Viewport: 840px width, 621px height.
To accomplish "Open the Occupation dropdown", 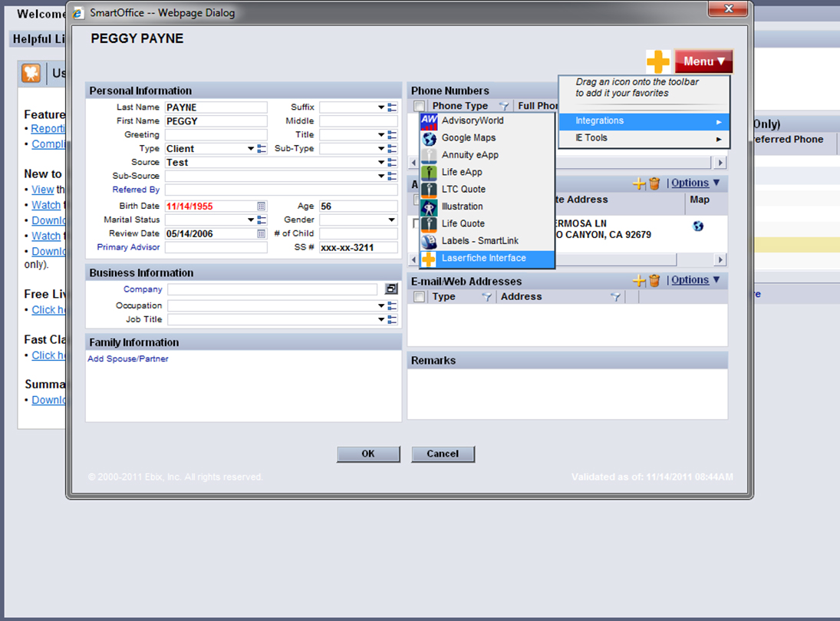I will click(x=381, y=306).
